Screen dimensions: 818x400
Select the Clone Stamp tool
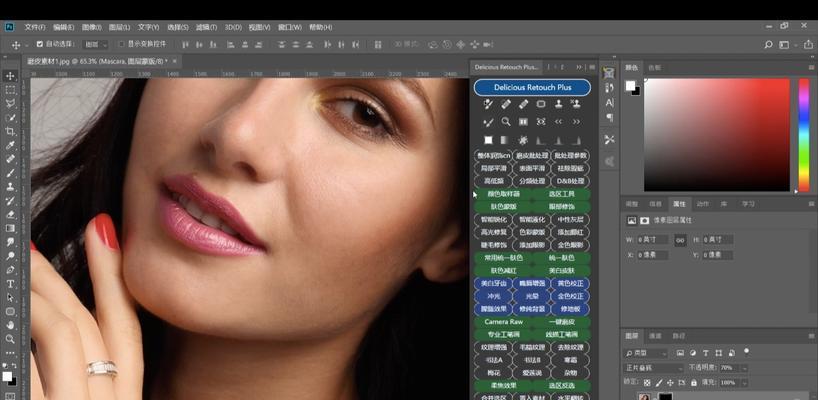[x=10, y=187]
